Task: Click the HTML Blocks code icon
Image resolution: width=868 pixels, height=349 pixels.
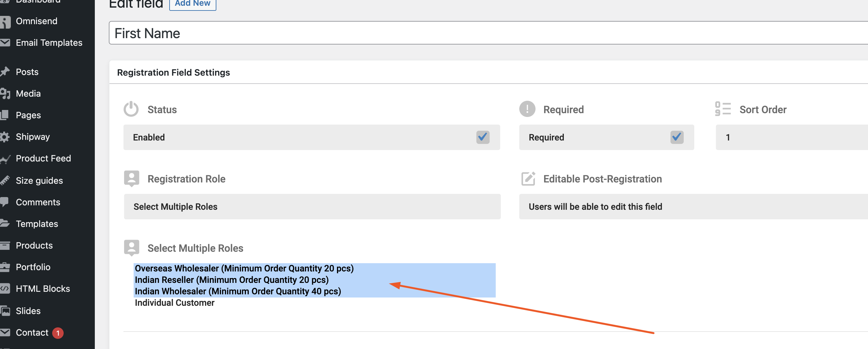Action: [x=5, y=288]
